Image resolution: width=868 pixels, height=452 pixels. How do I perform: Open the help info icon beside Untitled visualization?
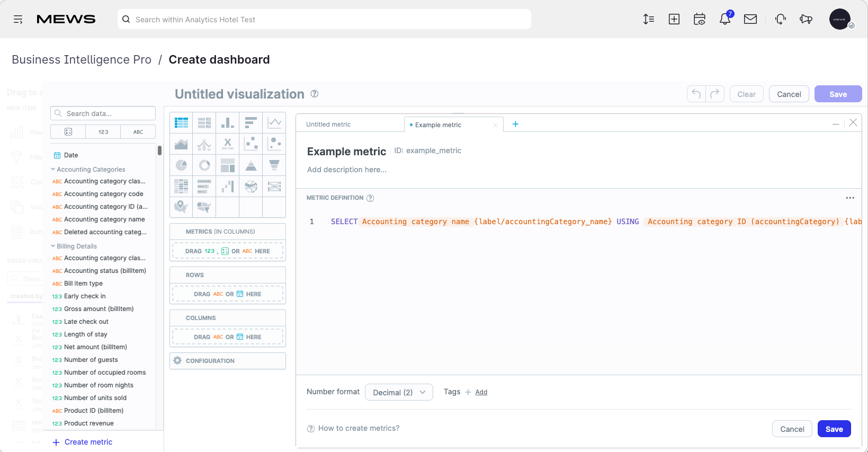[315, 94]
